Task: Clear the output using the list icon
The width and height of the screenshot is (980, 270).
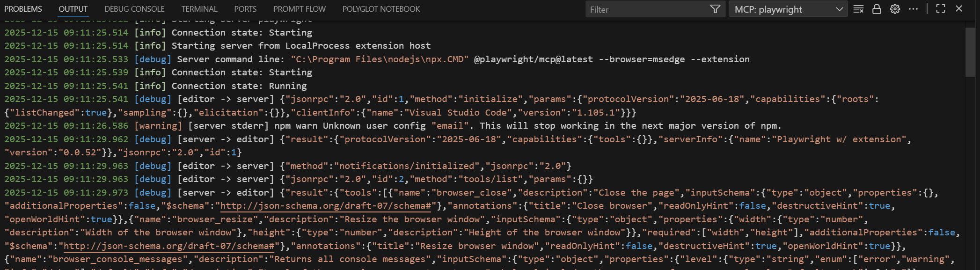Action: 858,9
